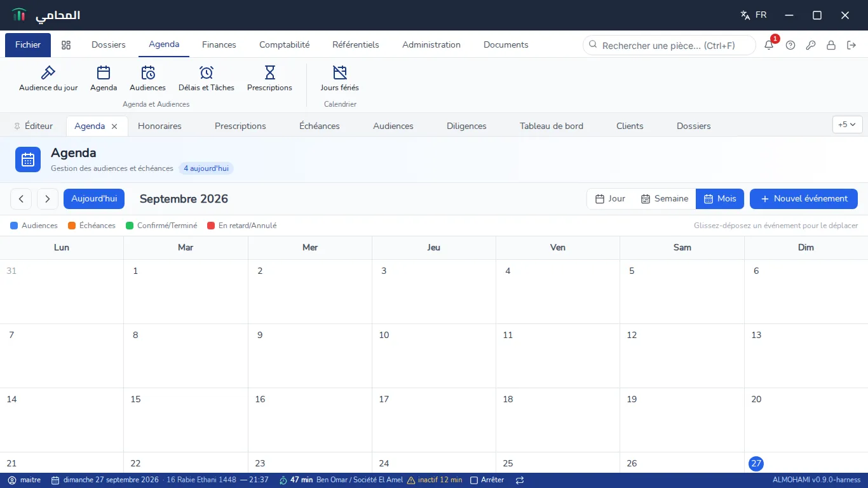868x488 pixels.
Task: Click the 4 aujourd'hui badge
Action: coord(206,168)
